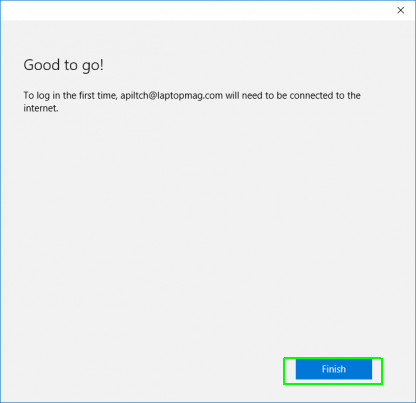Click the blue Finish button
This screenshot has width=416, height=403.
(x=334, y=369)
